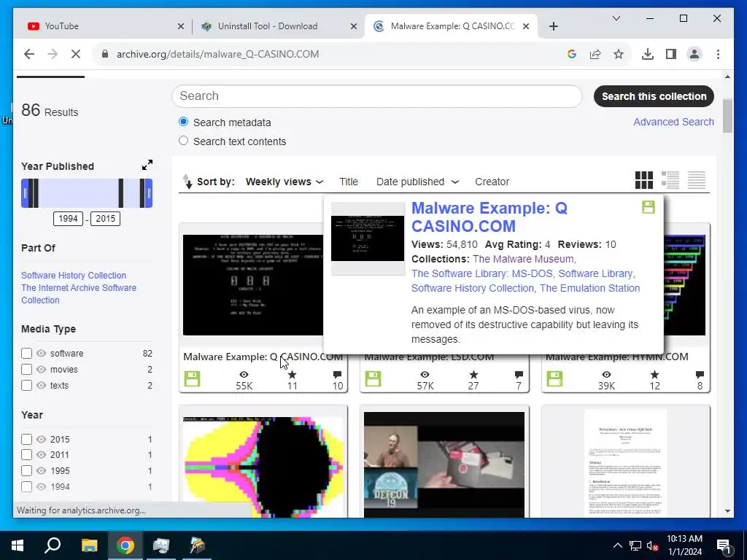Viewport: 747px width, 560px height.
Task: Select Malware Example: Q CASINO.COM tab
Action: coord(451,26)
